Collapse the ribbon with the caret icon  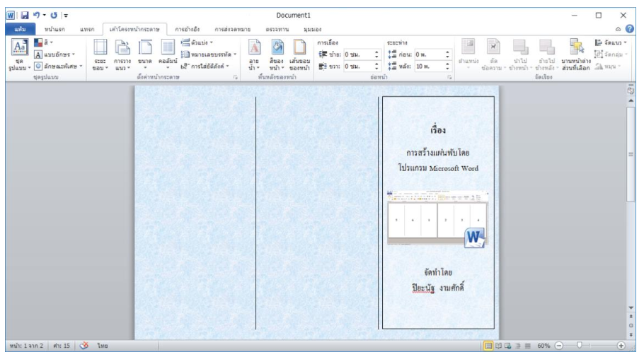618,29
